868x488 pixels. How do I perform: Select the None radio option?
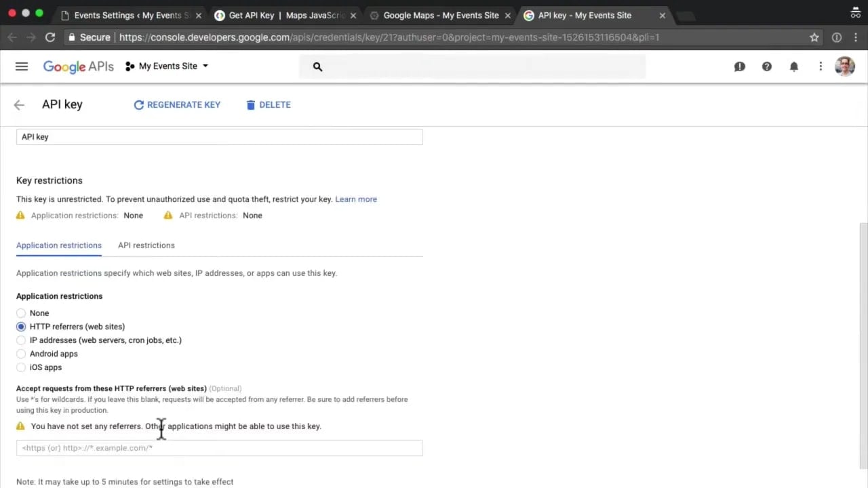pyautogui.click(x=21, y=313)
